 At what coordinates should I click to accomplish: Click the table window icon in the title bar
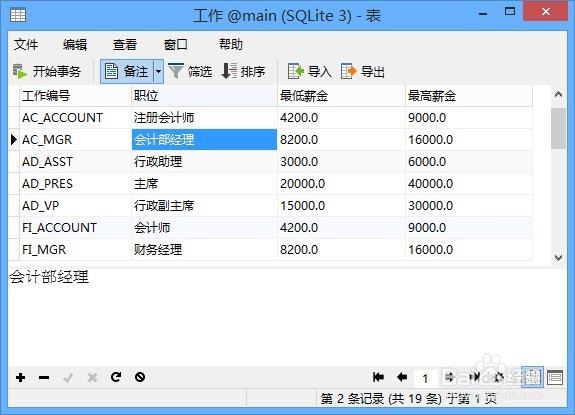18,15
